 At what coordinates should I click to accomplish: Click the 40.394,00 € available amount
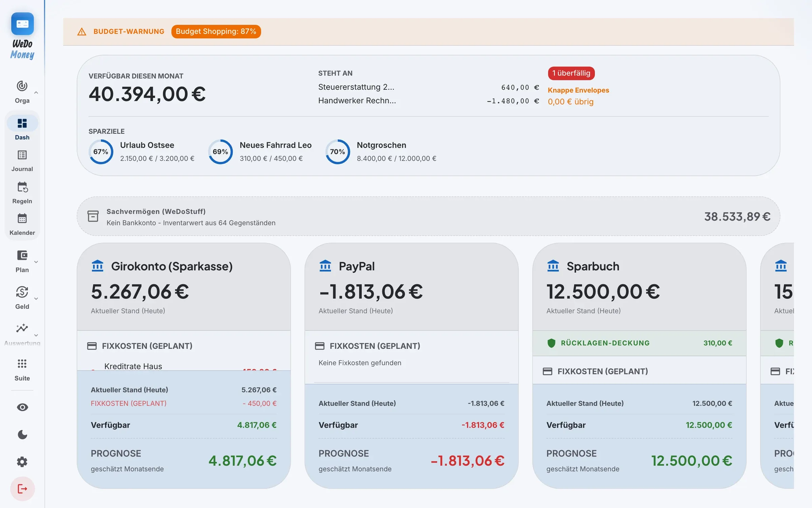[x=147, y=94]
